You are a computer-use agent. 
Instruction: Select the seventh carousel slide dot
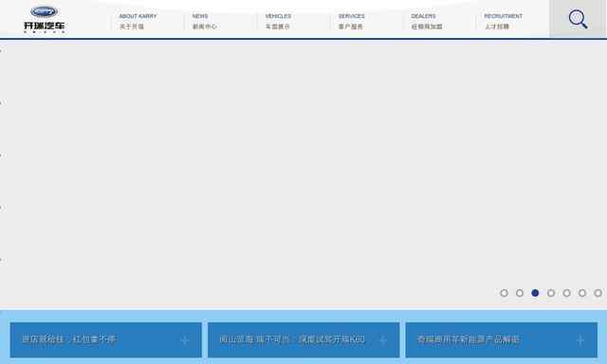[x=598, y=293]
